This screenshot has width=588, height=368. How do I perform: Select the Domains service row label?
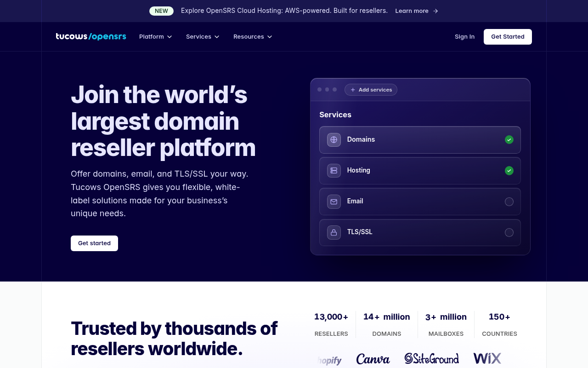361,139
